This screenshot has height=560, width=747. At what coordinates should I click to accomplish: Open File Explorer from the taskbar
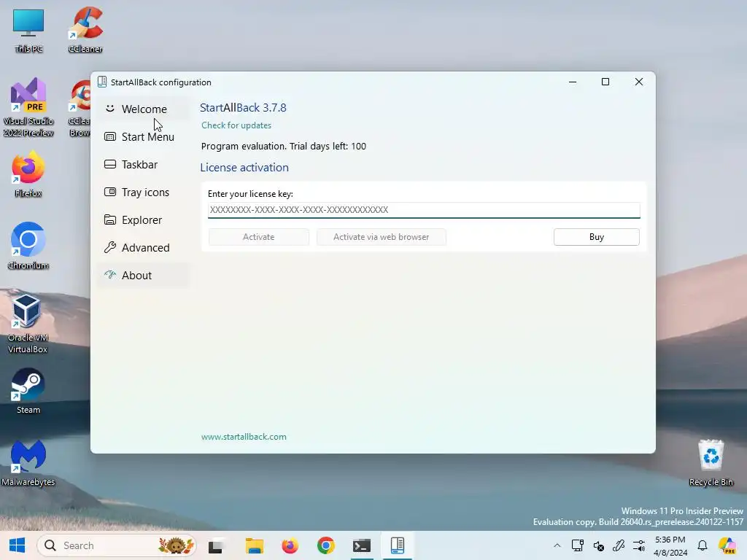tap(255, 545)
